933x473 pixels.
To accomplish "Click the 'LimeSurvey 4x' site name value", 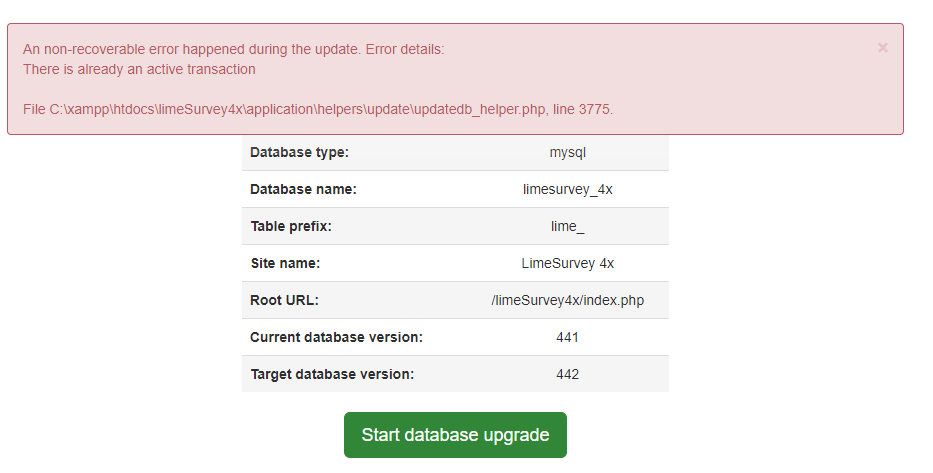I will coord(567,263).
